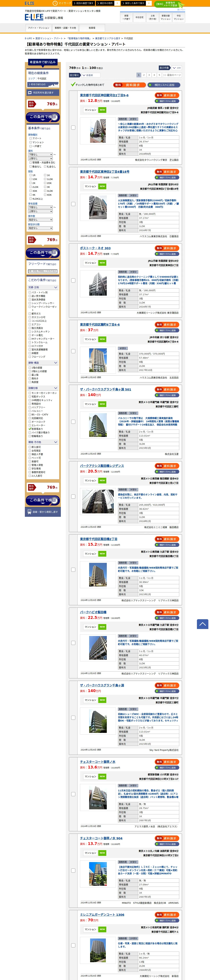
Task: Click the 市区町村を選び直す building icon button
Action: point(42,92)
